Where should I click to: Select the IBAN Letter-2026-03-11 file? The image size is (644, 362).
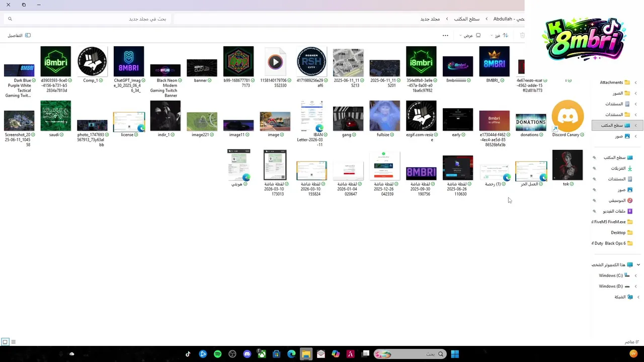[311, 123]
